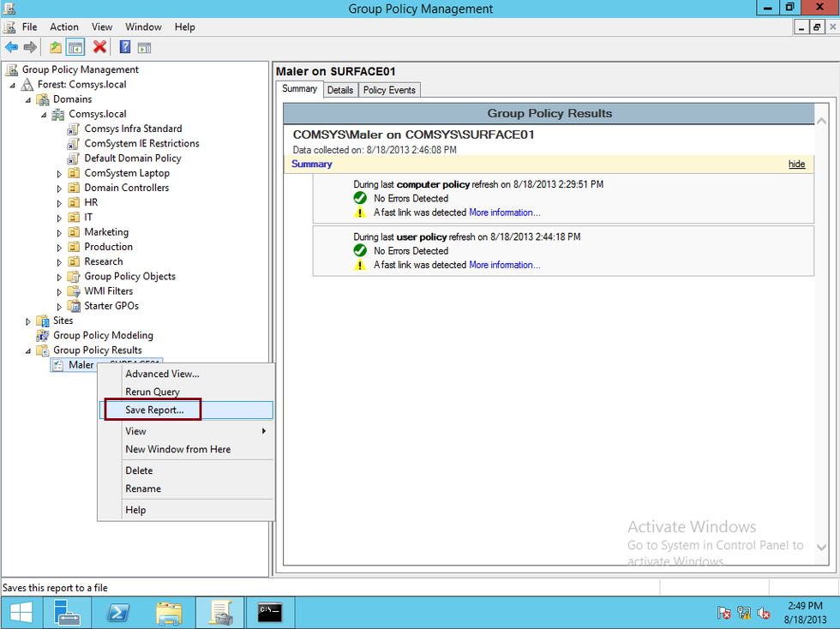The height and width of the screenshot is (629, 840).
Task: Choose Save Report... from context menu
Action: [186, 410]
